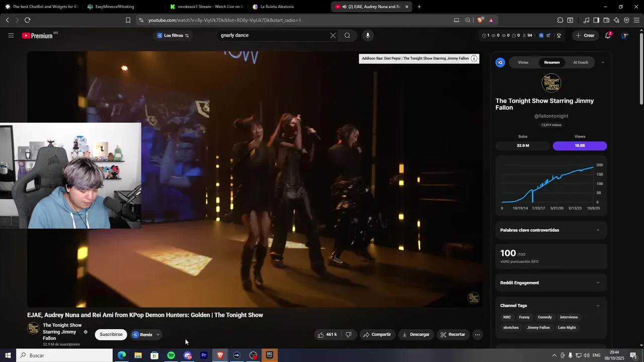Image resolution: width=644 pixels, height=362 pixels.
Task: Select the Resumen tab
Action: [x=552, y=62]
